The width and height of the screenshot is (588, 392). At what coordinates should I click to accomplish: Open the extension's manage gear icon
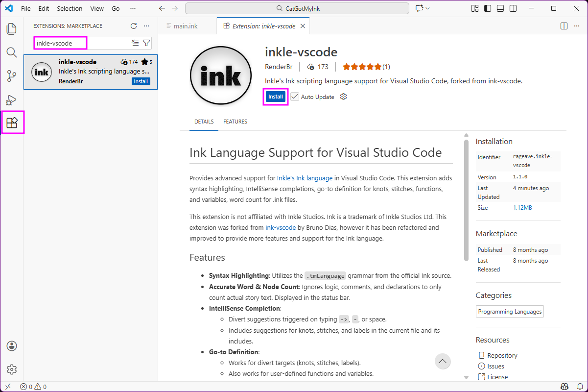pyautogui.click(x=343, y=97)
